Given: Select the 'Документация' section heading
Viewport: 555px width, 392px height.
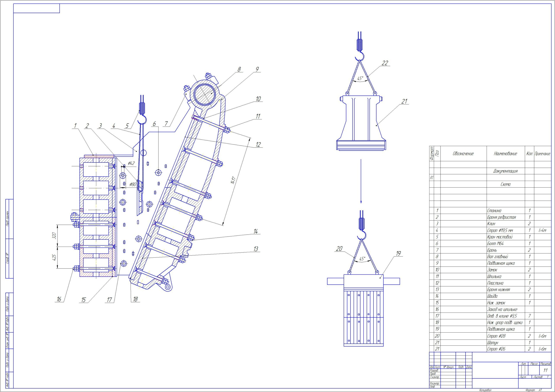Looking at the screenshot, I should tap(505, 171).
